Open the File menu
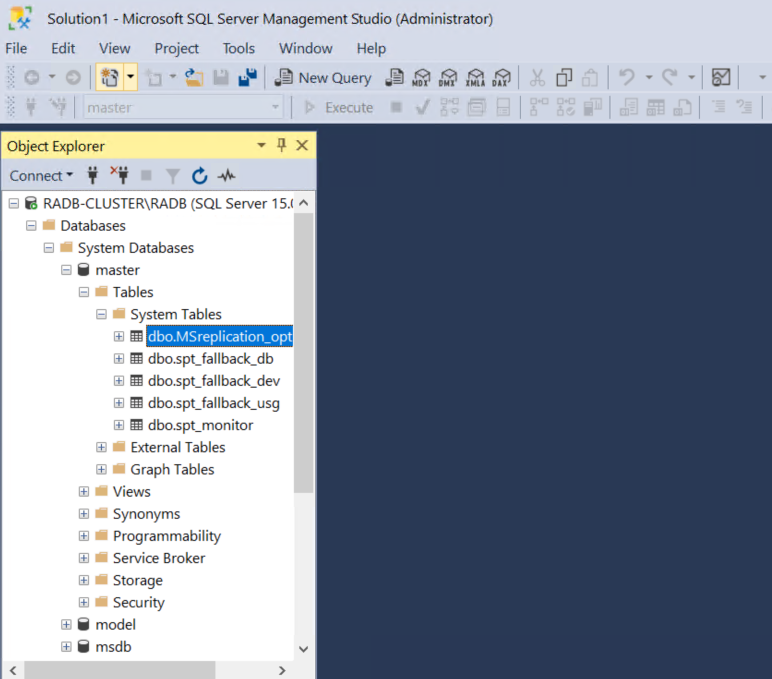772x679 pixels. coord(16,48)
